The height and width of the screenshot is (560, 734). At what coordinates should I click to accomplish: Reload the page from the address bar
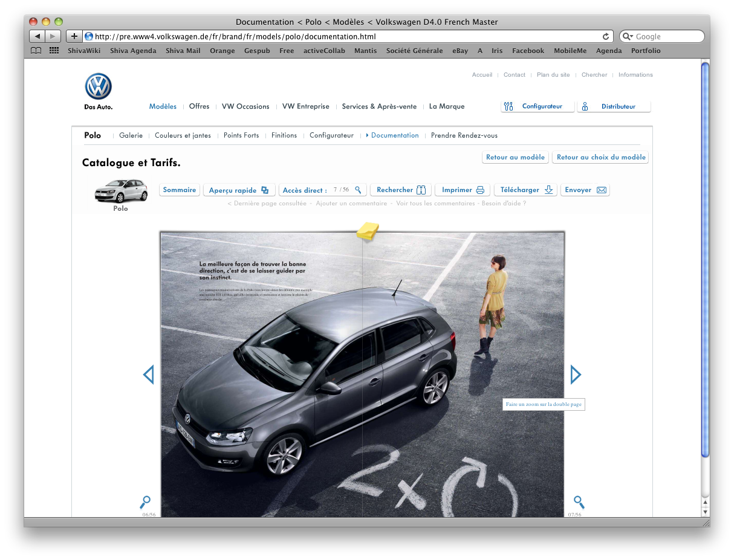pos(605,36)
